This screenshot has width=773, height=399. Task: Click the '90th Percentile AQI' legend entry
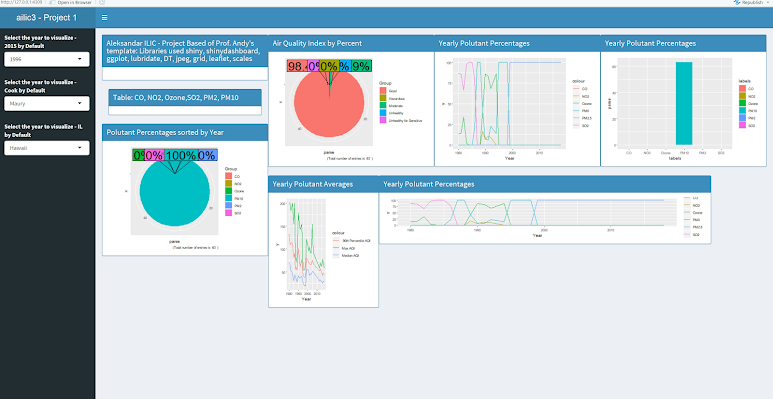pyautogui.click(x=351, y=241)
